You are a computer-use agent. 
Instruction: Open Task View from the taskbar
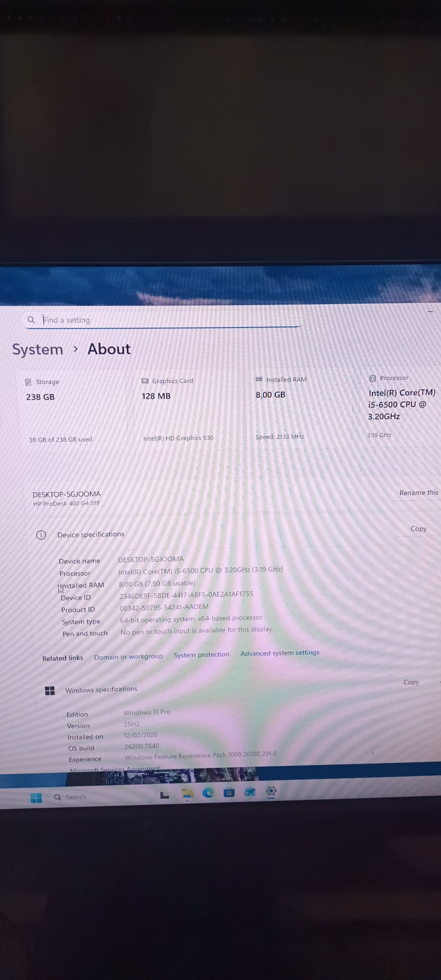point(164,795)
